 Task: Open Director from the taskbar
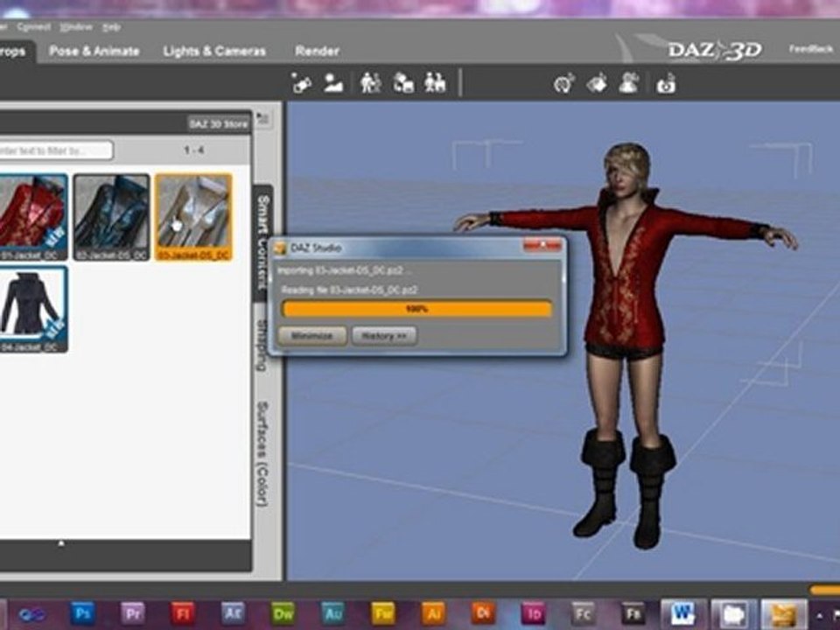click(483, 613)
